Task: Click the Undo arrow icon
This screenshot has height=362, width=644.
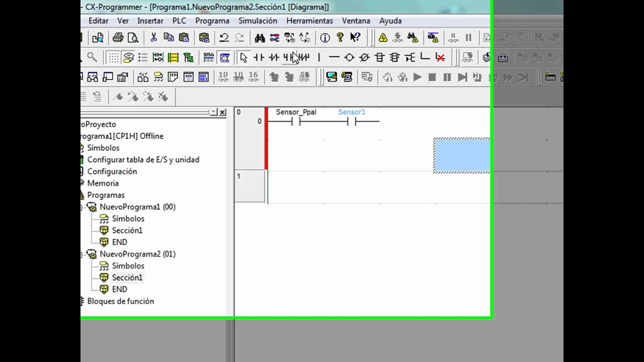Action: [x=224, y=38]
